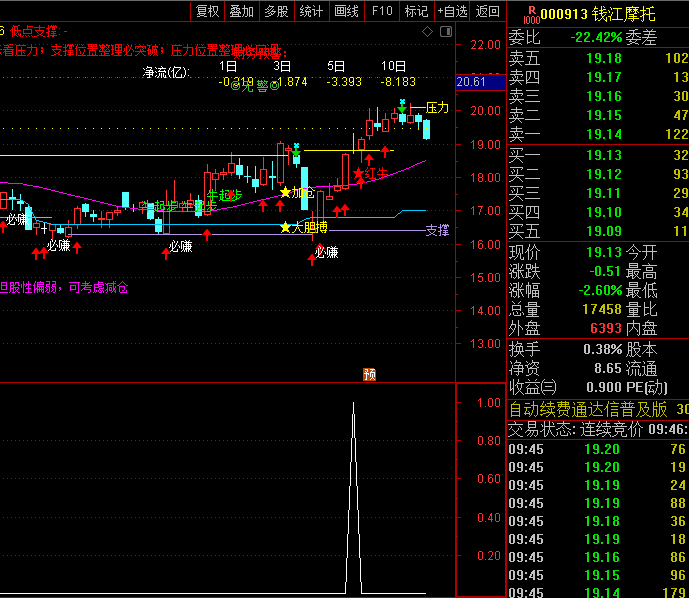Open the 统计 statistics tool
Viewport: 689px width, 598px height.
(x=311, y=11)
